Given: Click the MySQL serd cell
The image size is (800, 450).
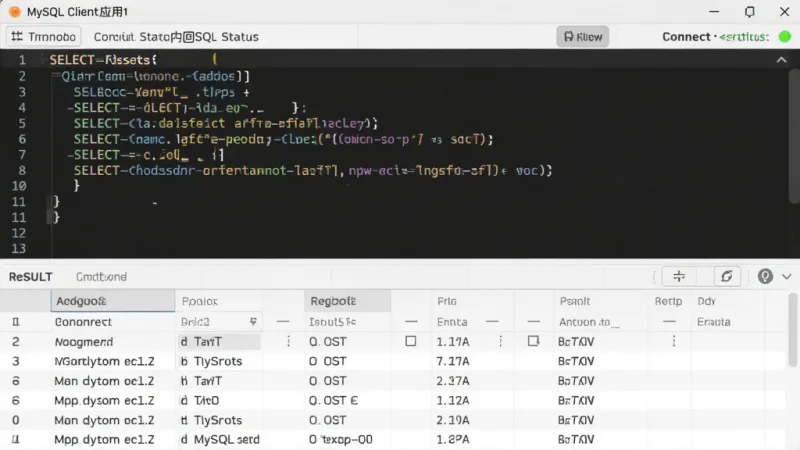Looking at the screenshot, I should coord(220,439).
